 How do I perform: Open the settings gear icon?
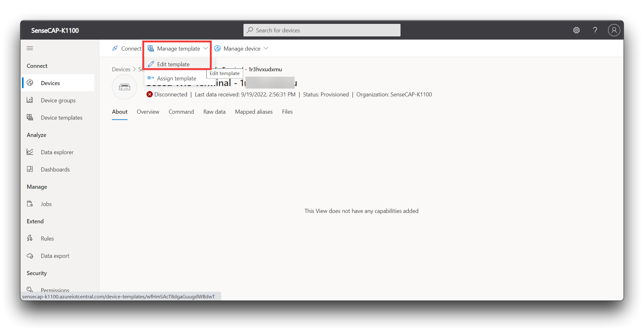point(576,30)
